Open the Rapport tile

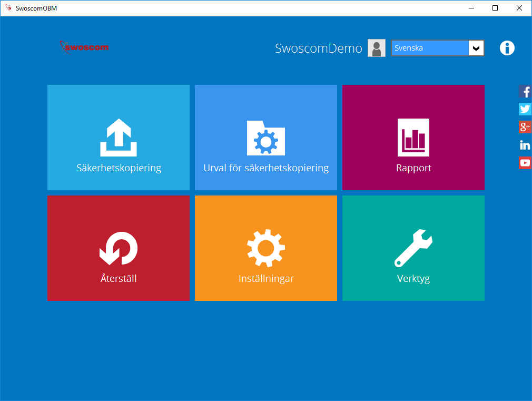413,138
